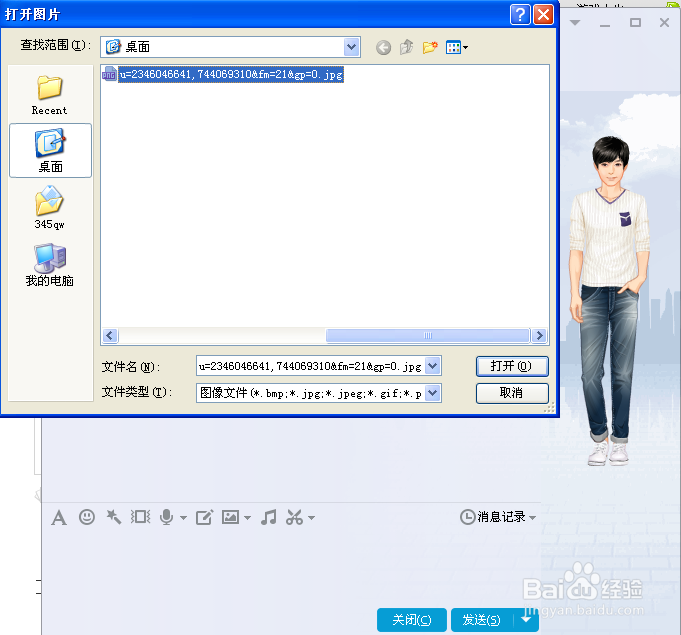681x635 pixels.
Task: Click the magic emoticon icon
Action: [x=114, y=517]
